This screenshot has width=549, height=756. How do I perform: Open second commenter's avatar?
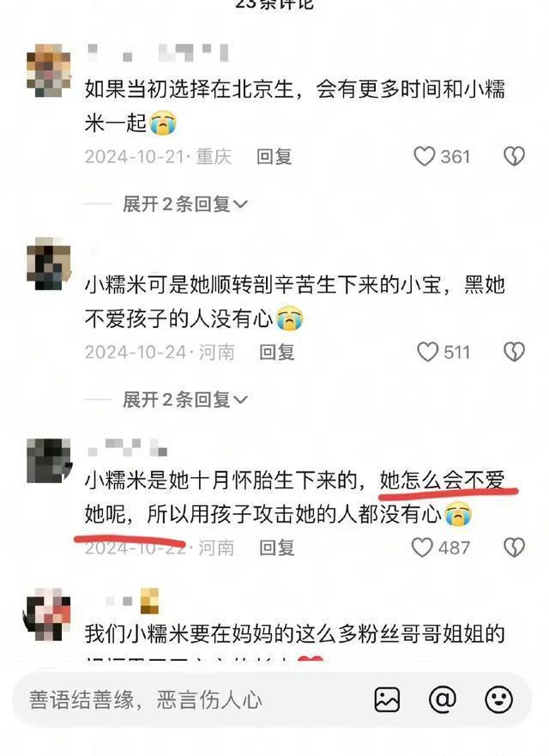tap(49, 263)
